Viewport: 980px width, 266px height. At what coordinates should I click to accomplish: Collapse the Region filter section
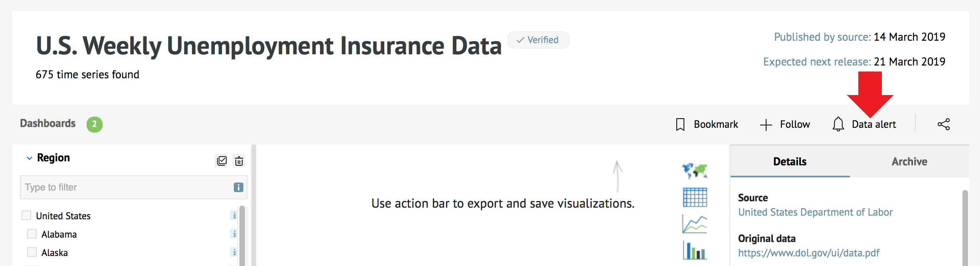pyautogui.click(x=29, y=158)
